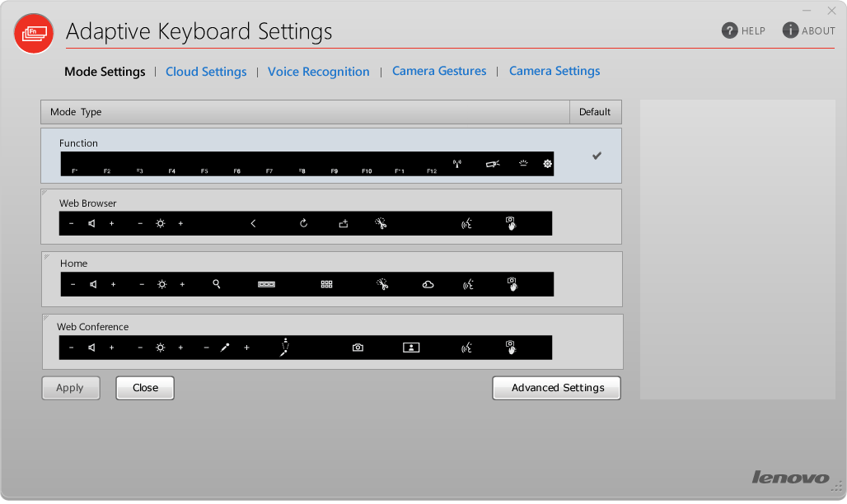This screenshot has width=847, height=504.
Task: Click the brightness sun icon in Web Conference row
Action: pos(161,348)
